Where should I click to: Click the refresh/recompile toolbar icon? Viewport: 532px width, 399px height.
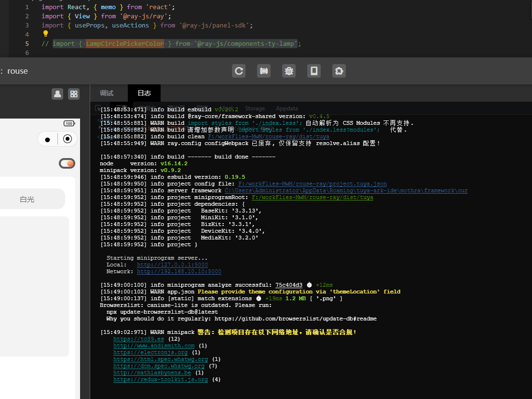239,71
